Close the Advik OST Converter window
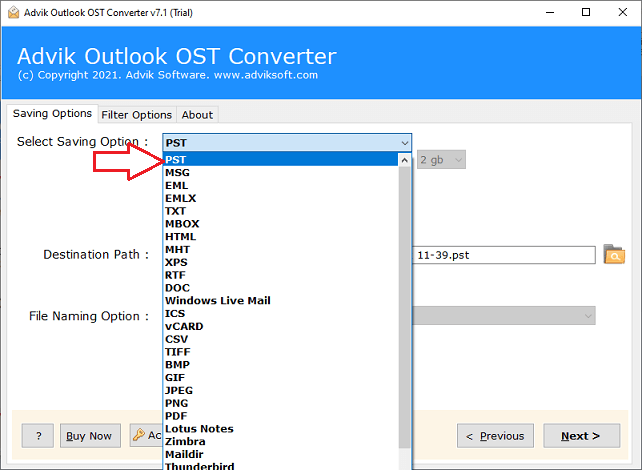This screenshot has height=470, width=642. tap(619, 11)
